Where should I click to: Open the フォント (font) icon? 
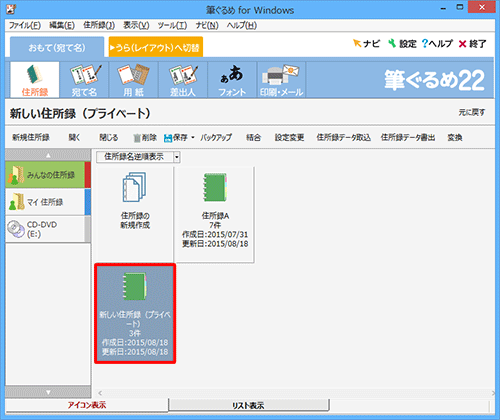[232, 80]
